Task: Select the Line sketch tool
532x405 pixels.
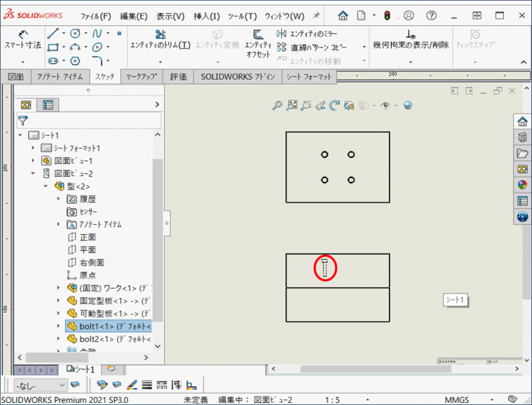Action: pos(53,33)
